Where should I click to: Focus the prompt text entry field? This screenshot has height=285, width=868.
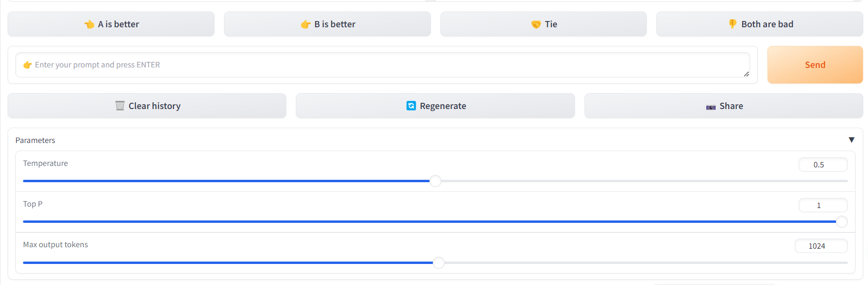(383, 65)
